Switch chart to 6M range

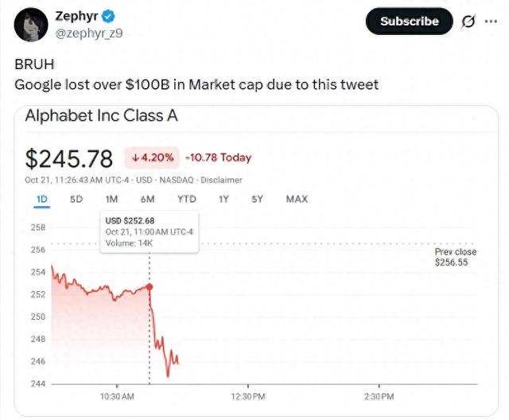click(147, 199)
